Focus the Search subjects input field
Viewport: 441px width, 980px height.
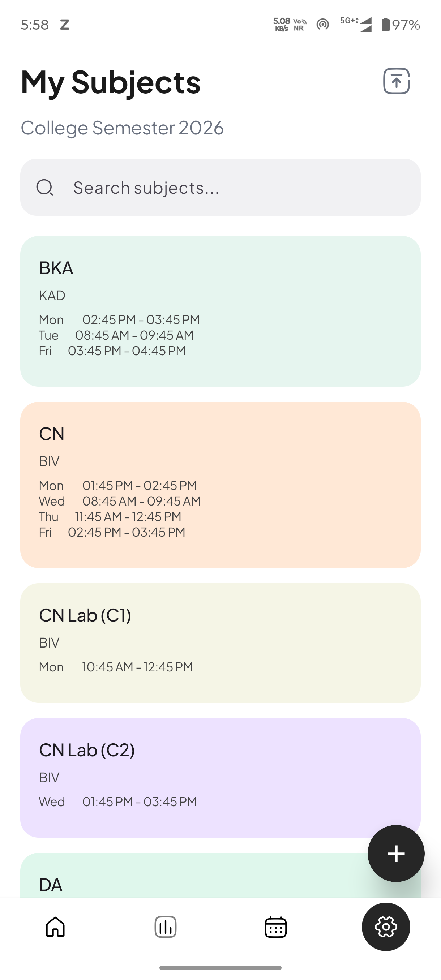[x=228, y=188]
